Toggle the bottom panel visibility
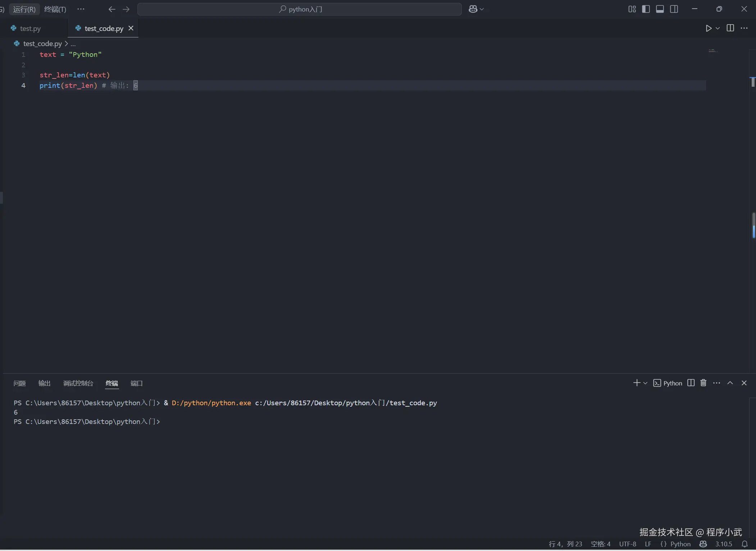The image size is (756, 551). (660, 9)
